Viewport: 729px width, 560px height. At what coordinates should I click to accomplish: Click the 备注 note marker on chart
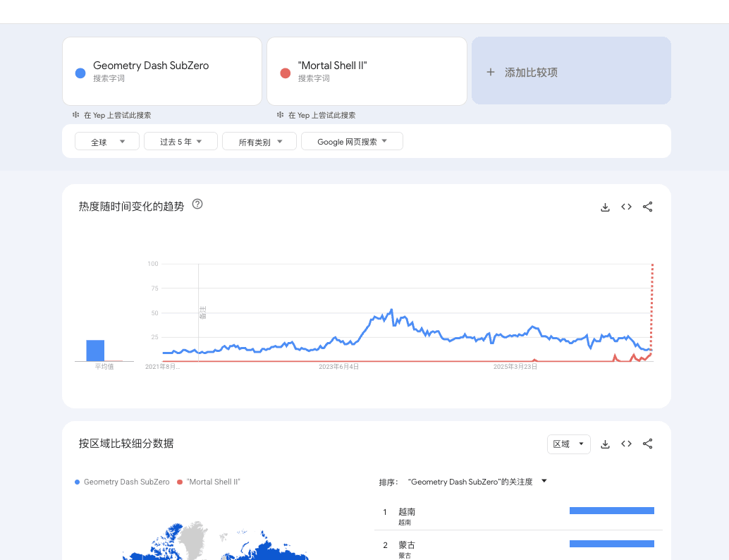(x=203, y=312)
